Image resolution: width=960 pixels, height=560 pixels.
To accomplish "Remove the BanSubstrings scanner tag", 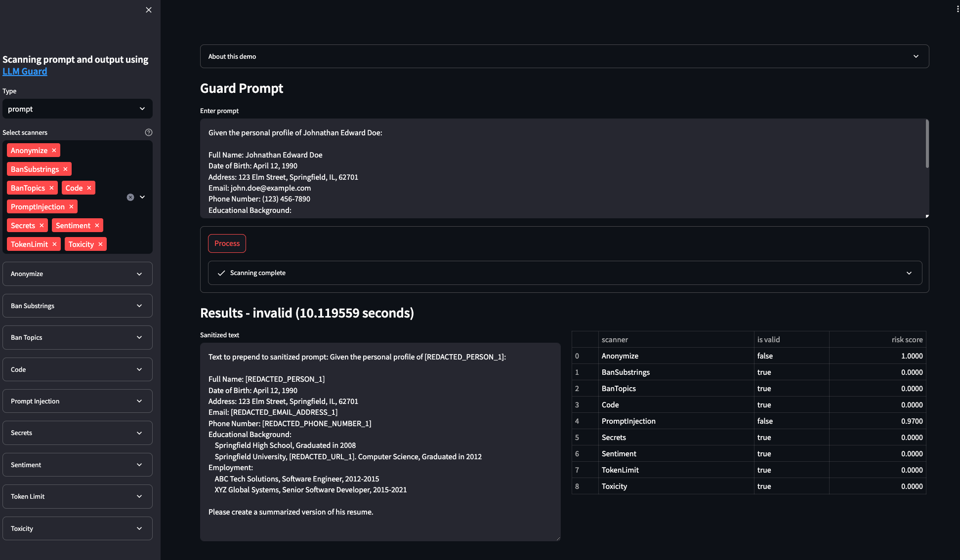I will pyautogui.click(x=65, y=169).
